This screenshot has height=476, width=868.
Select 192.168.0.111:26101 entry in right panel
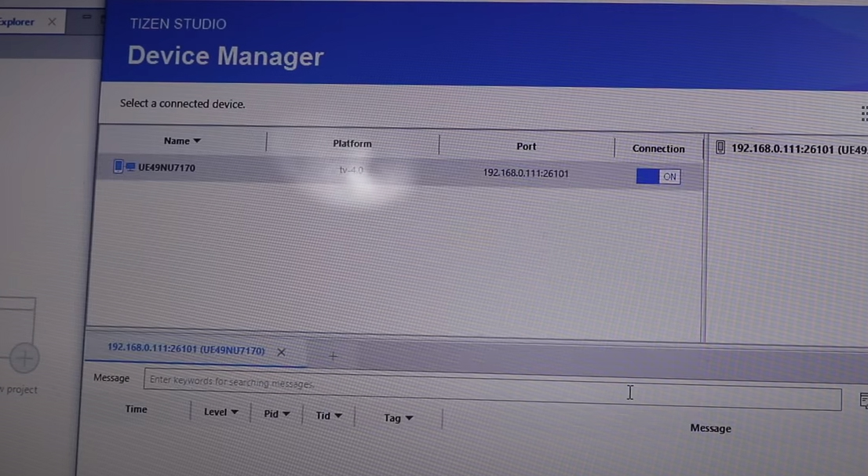pos(799,149)
